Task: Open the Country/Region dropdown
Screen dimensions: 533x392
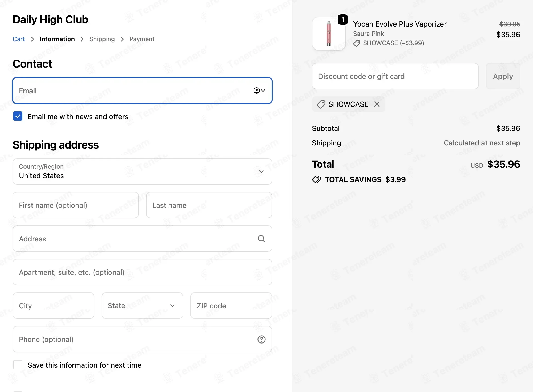Action: [x=142, y=172]
